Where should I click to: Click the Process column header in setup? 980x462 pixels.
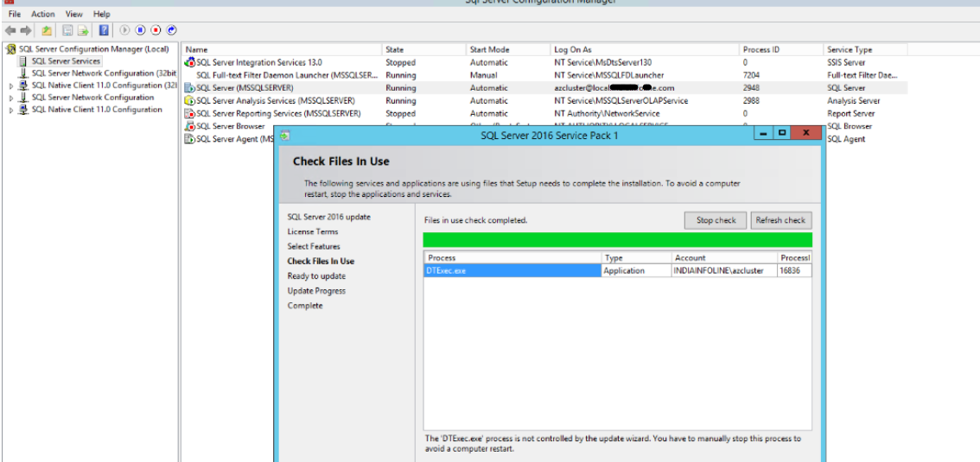tap(512, 258)
